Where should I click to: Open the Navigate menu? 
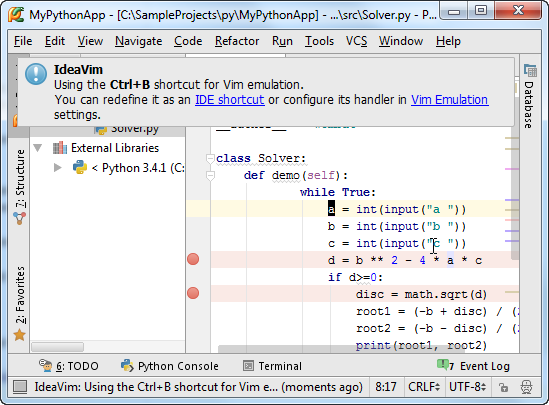point(139,41)
